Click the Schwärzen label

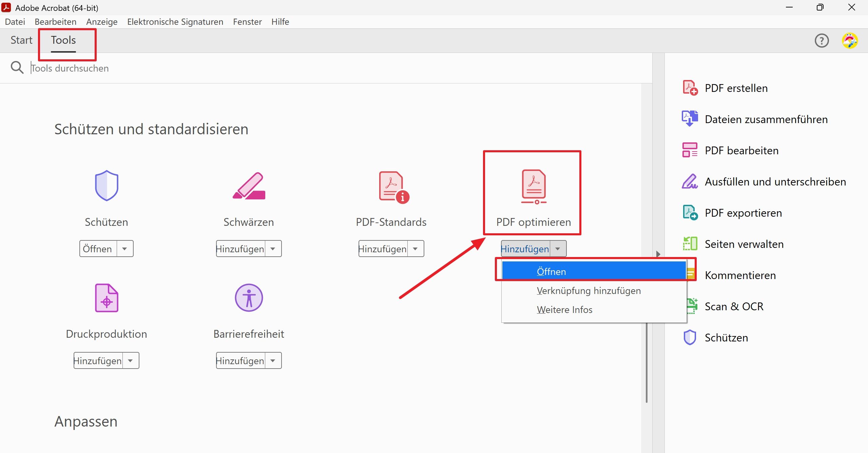click(x=249, y=222)
